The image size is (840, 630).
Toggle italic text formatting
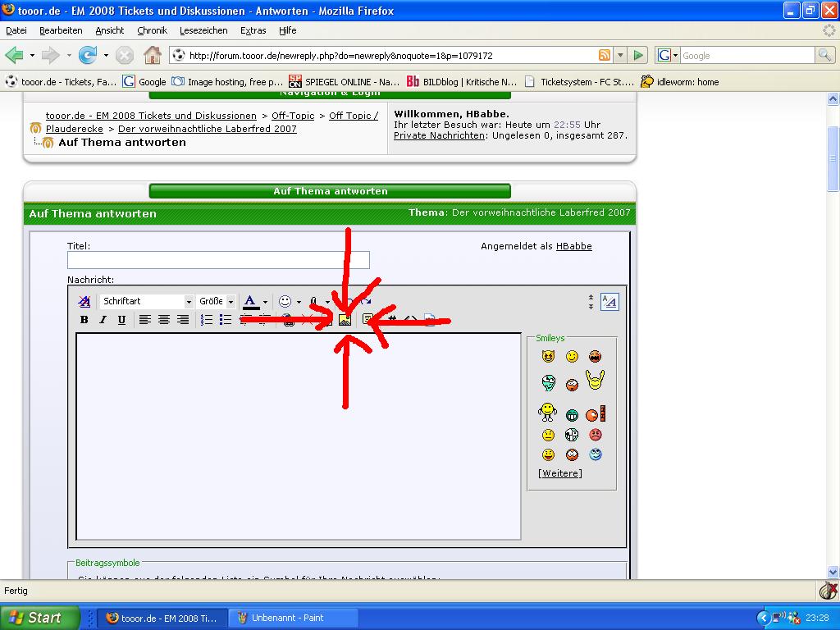pyautogui.click(x=103, y=320)
